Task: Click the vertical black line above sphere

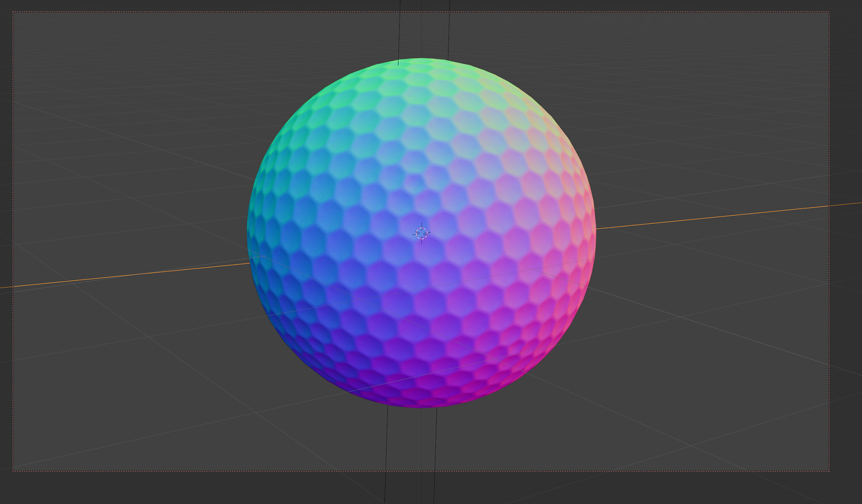Action: pyautogui.click(x=399, y=31)
